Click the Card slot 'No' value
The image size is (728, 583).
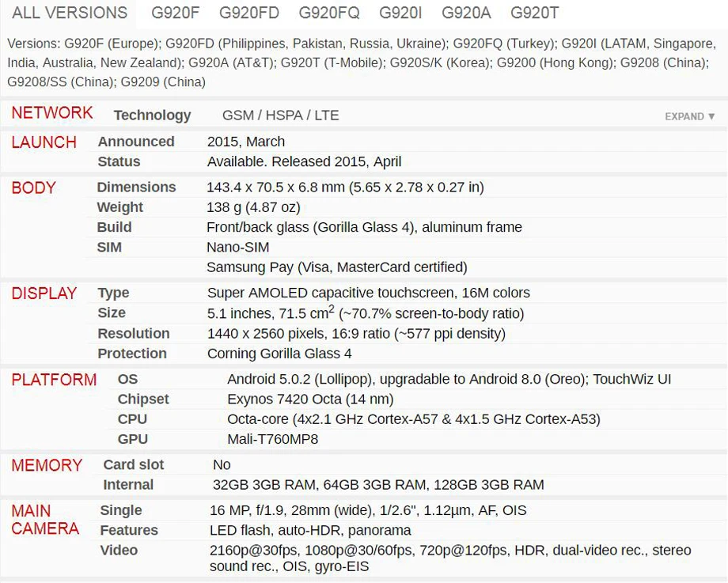point(222,464)
